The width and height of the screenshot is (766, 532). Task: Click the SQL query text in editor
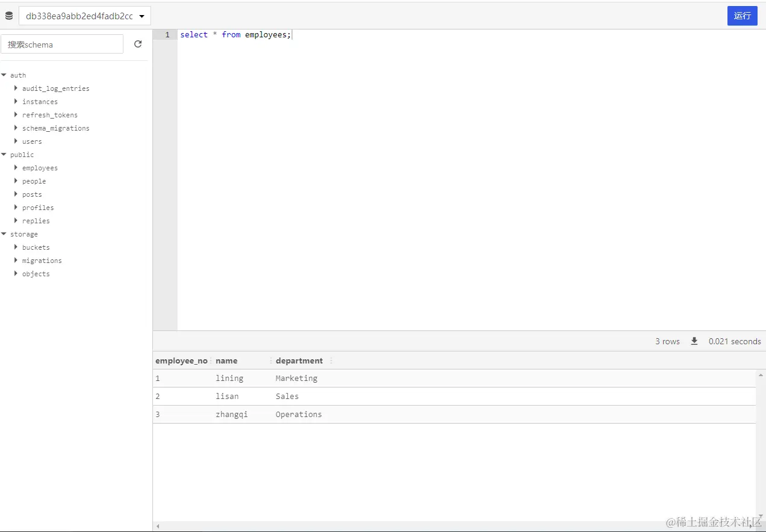tap(235, 35)
